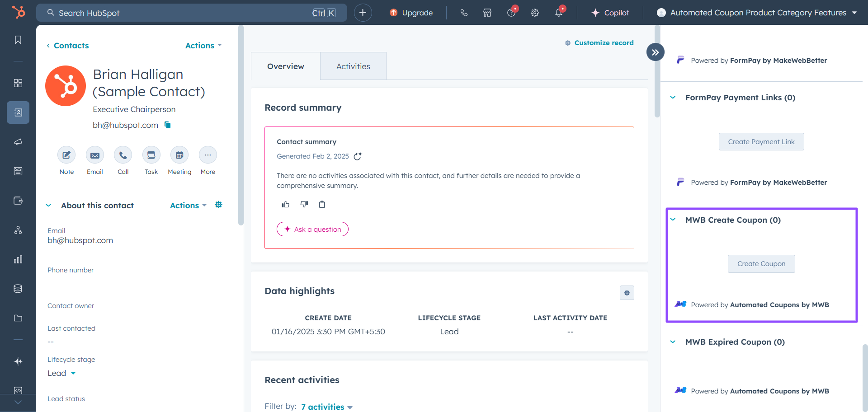Collapse the MWB Create Coupon section
868x412 pixels.
[673, 220]
